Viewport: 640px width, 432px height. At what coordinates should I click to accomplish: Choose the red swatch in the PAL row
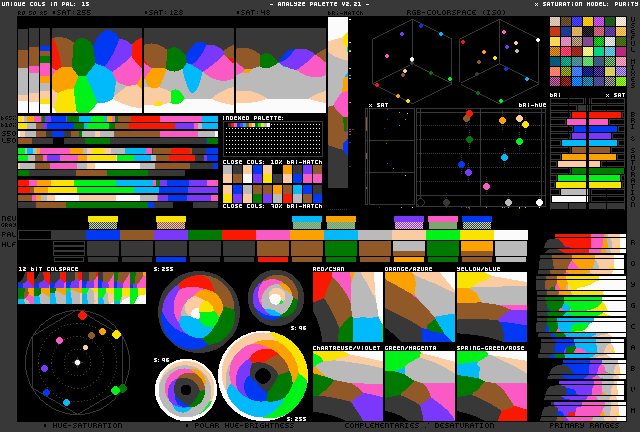tap(239, 235)
